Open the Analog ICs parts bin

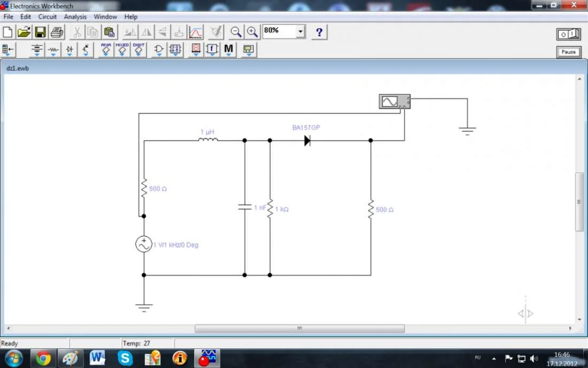click(106, 50)
